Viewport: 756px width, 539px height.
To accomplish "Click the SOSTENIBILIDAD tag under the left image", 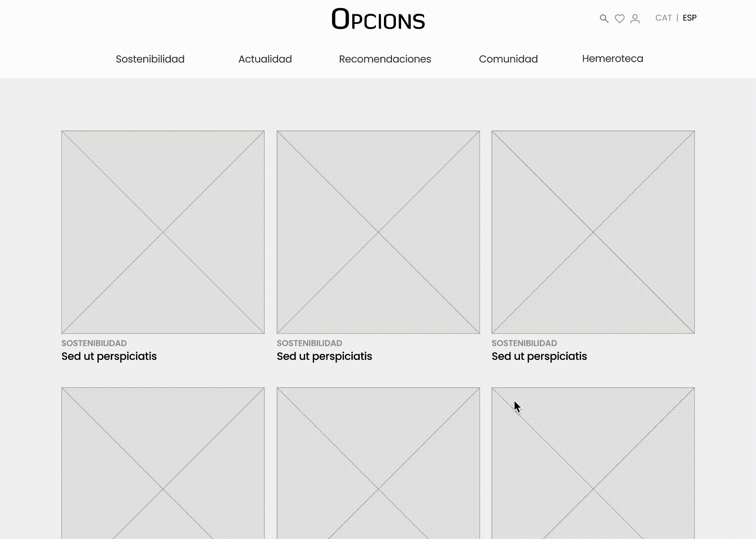I will [x=94, y=343].
